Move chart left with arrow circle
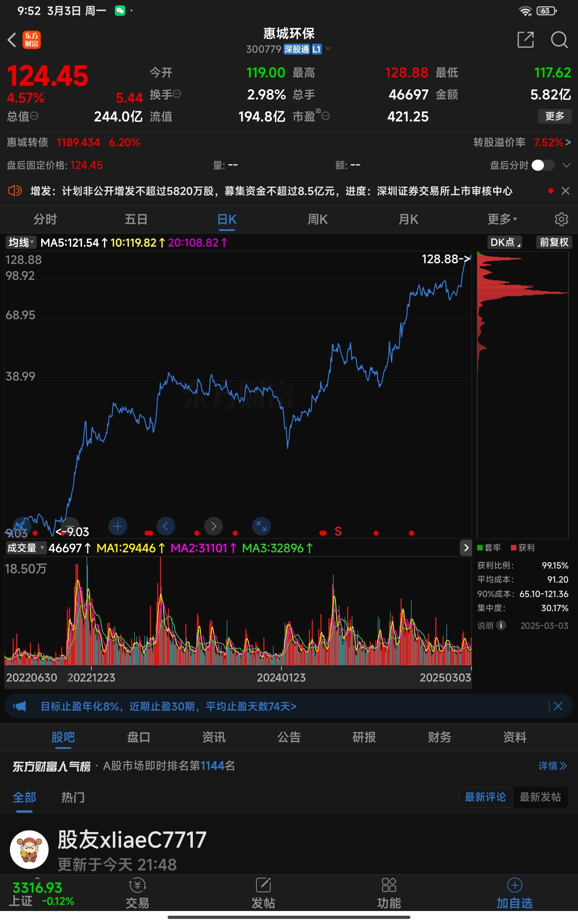 (165, 527)
